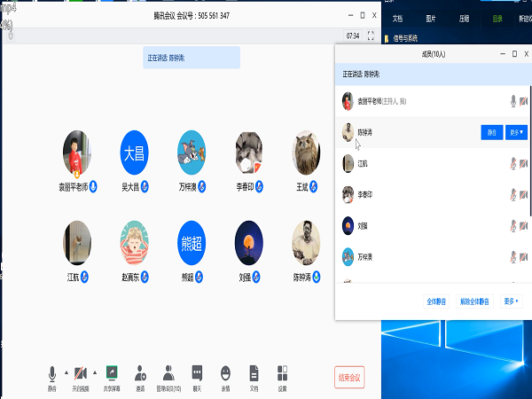532x399 pixels.
Task: Turn on camera via 开启视频 icon
Action: tap(81, 373)
